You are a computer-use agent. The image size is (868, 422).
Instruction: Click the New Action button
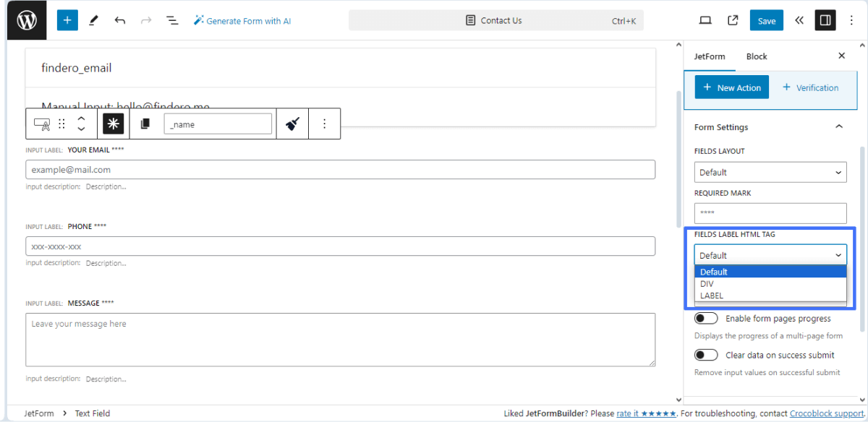(731, 87)
